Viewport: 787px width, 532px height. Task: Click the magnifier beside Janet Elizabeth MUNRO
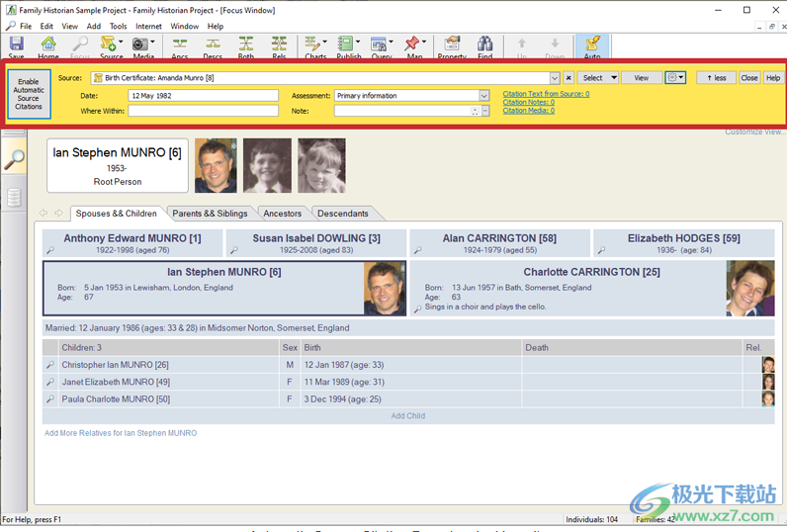pos(50,382)
